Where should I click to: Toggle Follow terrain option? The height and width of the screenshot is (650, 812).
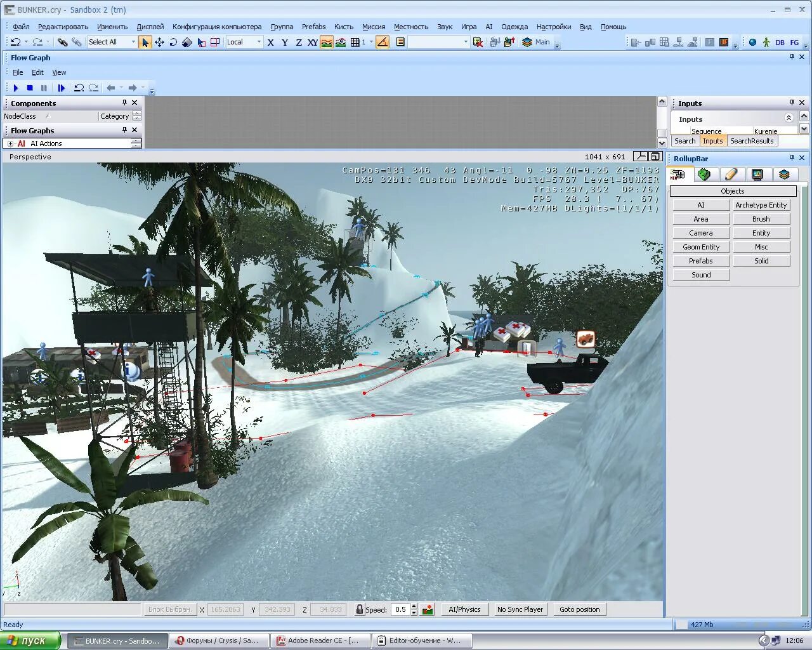click(x=327, y=42)
